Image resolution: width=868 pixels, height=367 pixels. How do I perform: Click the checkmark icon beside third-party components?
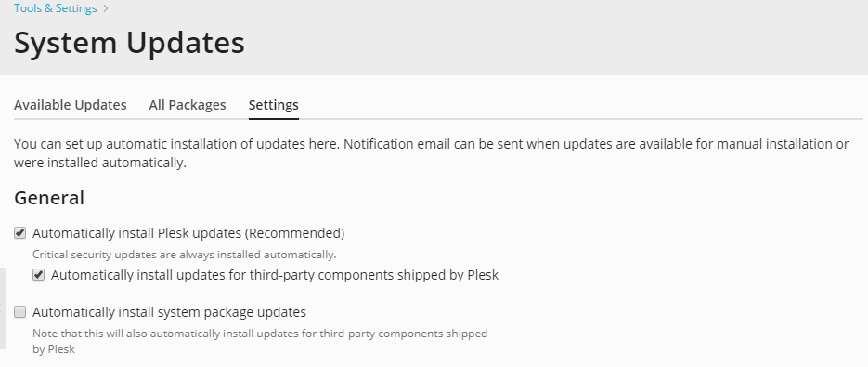pos(39,274)
